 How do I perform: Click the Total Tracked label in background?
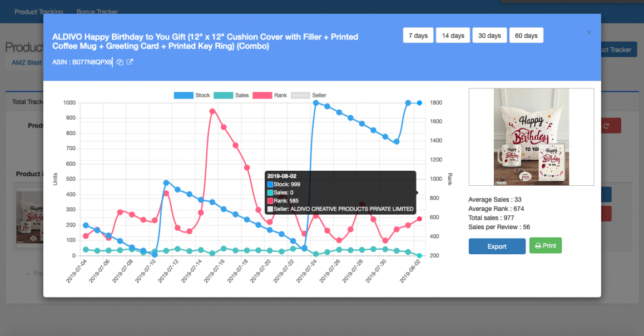[x=27, y=102]
